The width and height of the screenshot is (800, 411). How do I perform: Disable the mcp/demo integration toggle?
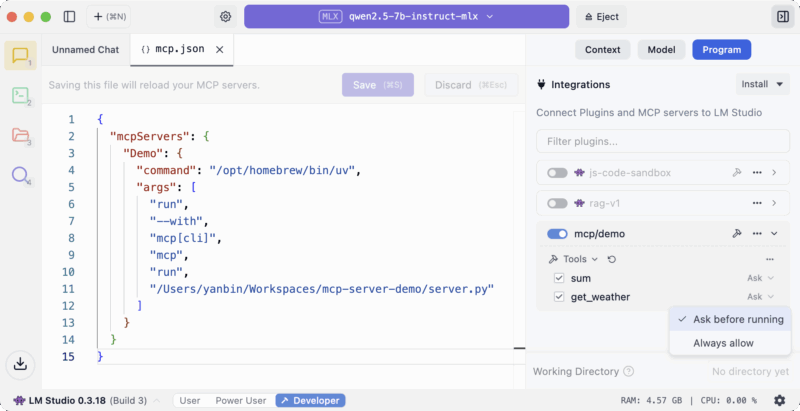[x=557, y=234]
